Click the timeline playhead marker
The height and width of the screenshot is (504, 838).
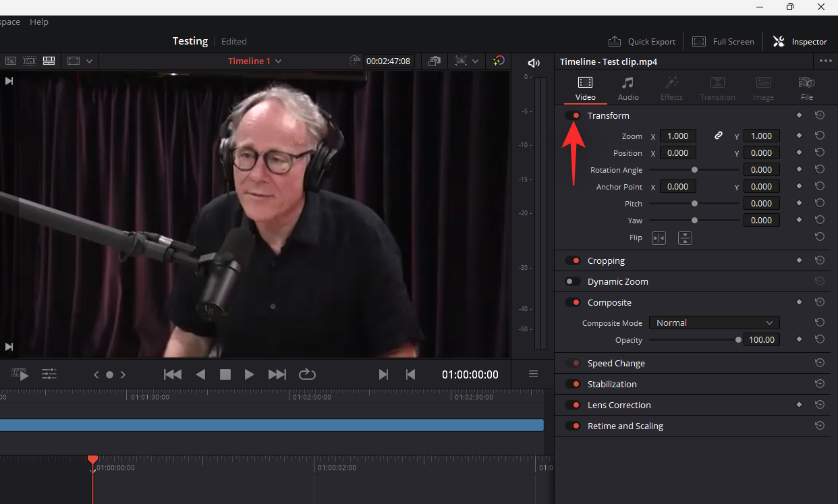click(x=92, y=460)
